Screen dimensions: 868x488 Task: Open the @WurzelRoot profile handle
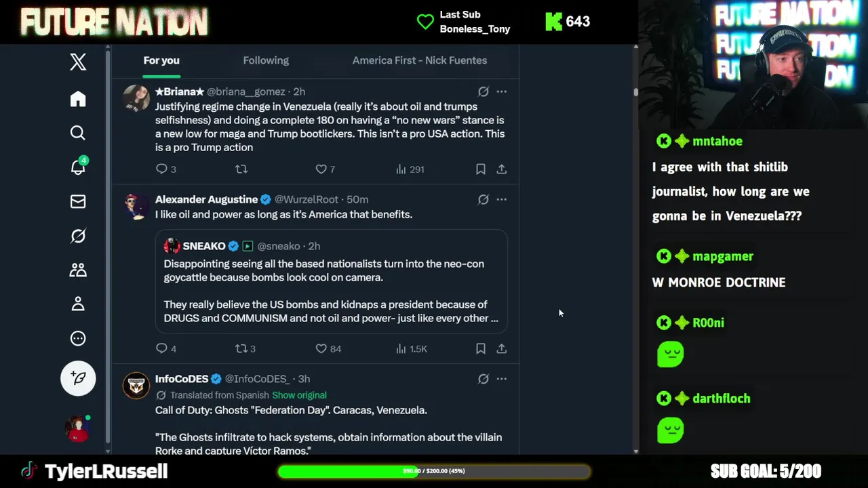coord(306,199)
